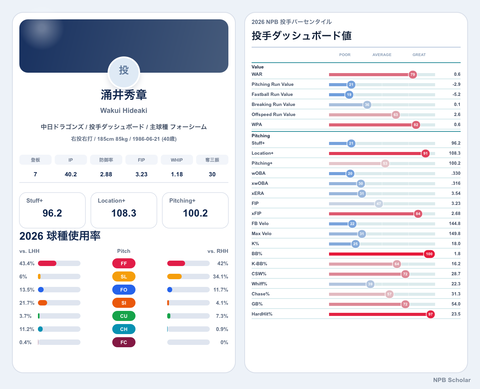Open the Location+ 108.3 card

click(124, 210)
